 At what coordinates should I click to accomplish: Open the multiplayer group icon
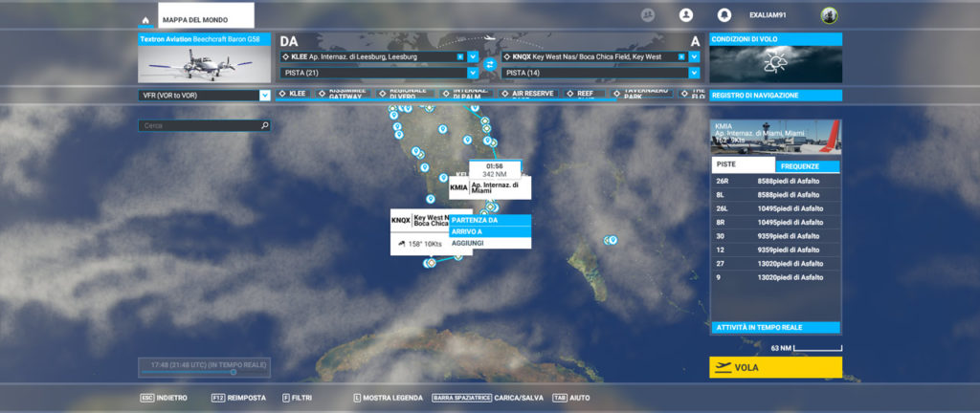648,15
